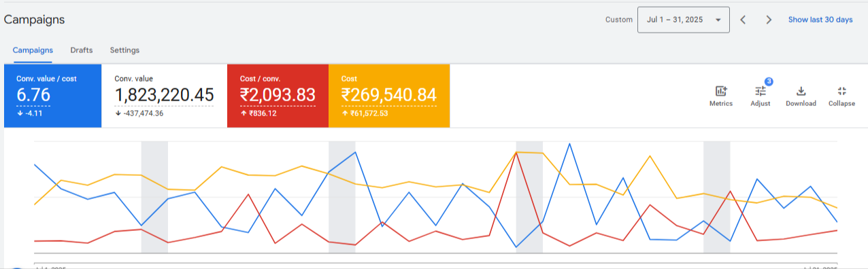Download the chart data
The width and height of the screenshot is (868, 269).
(x=801, y=96)
